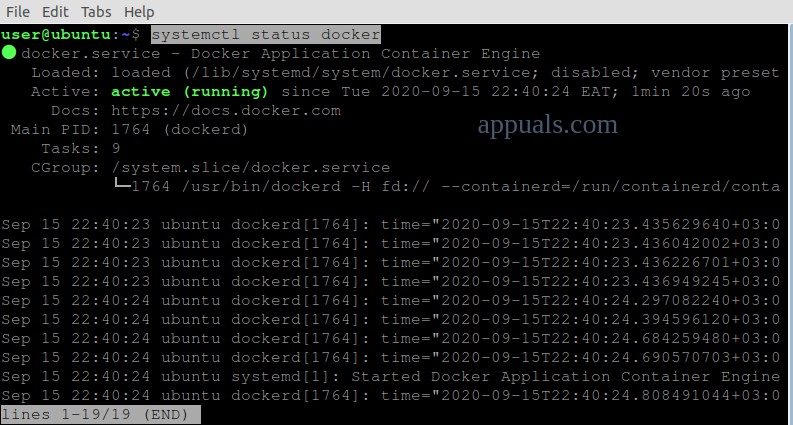Click log line with timestamp 23.436949245
This screenshot has width=793, height=425.
click(x=390, y=282)
